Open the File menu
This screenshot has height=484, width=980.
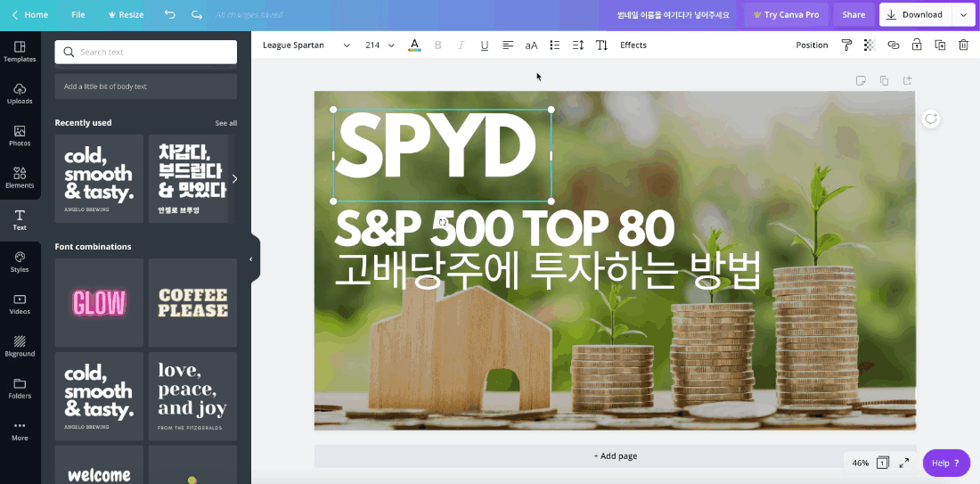(78, 14)
